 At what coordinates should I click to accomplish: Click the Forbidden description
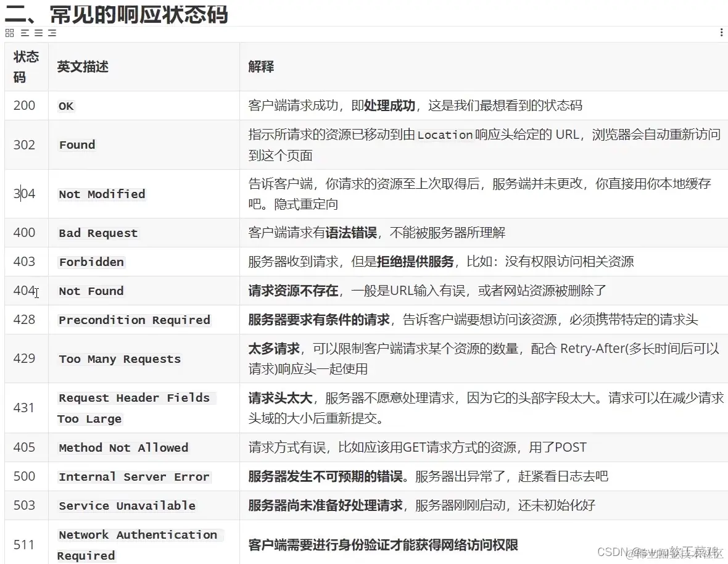click(91, 262)
